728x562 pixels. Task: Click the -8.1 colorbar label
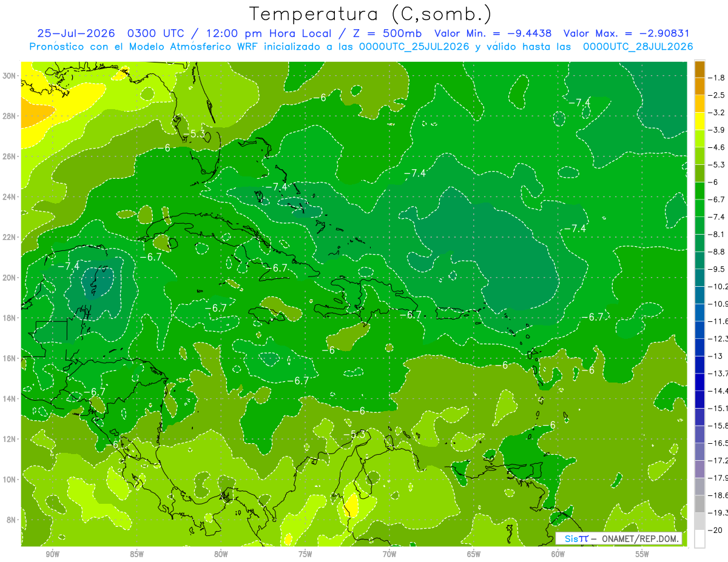coord(717,234)
